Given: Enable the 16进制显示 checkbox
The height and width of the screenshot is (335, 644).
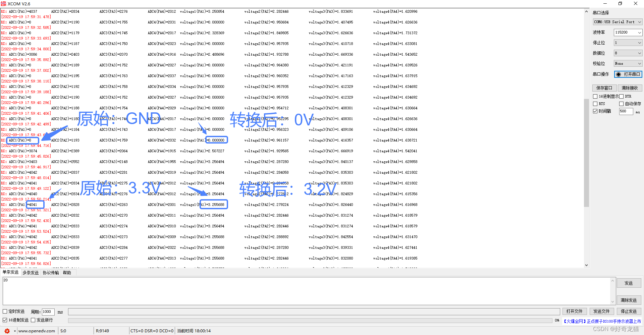Looking at the screenshot, I should pos(595,96).
